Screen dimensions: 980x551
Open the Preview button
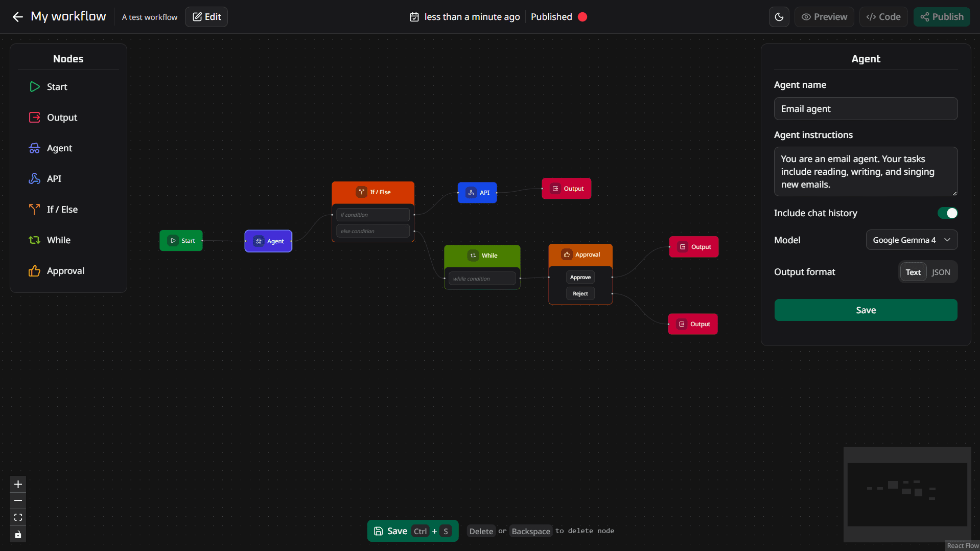coord(824,17)
